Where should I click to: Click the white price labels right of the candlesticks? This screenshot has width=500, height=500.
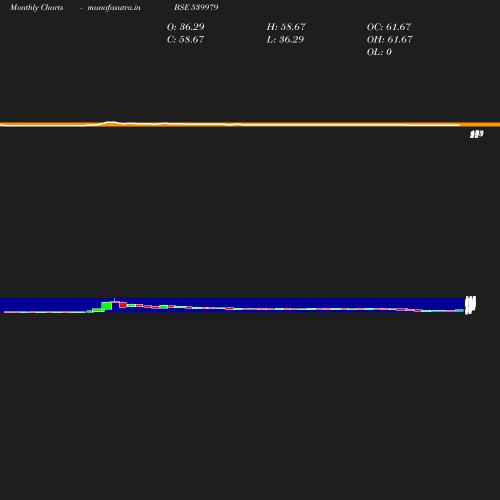[470, 305]
